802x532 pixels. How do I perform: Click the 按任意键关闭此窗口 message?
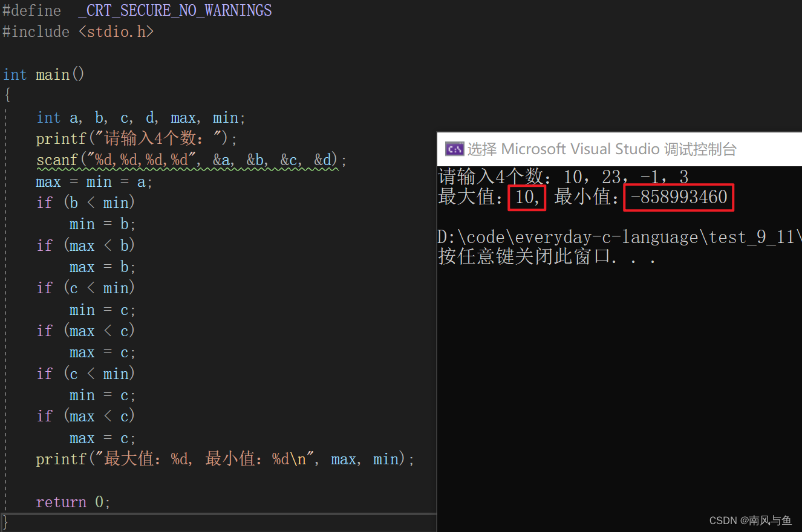tap(547, 257)
